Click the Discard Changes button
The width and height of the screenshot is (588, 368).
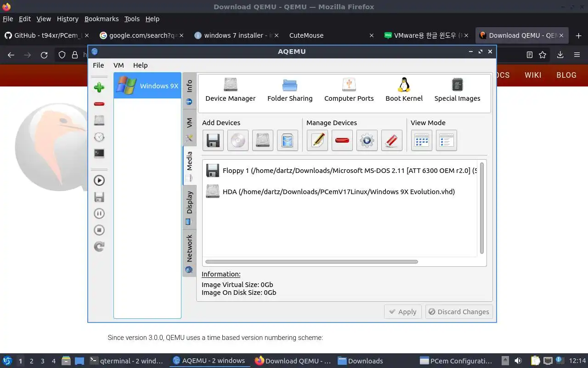(x=459, y=312)
